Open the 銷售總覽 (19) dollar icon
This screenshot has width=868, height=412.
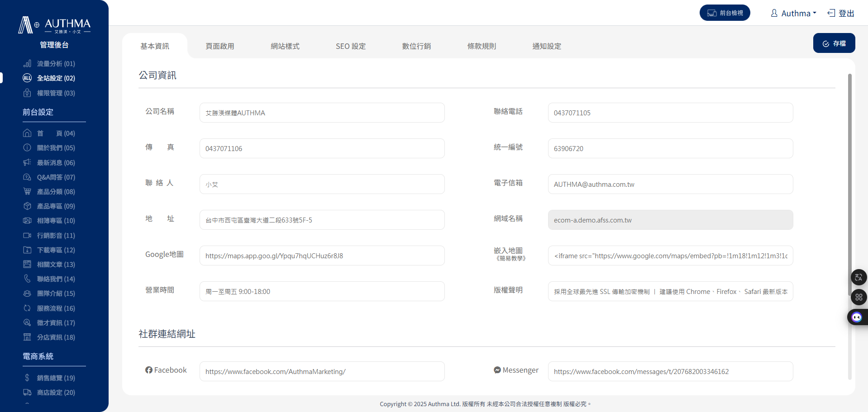(27, 378)
